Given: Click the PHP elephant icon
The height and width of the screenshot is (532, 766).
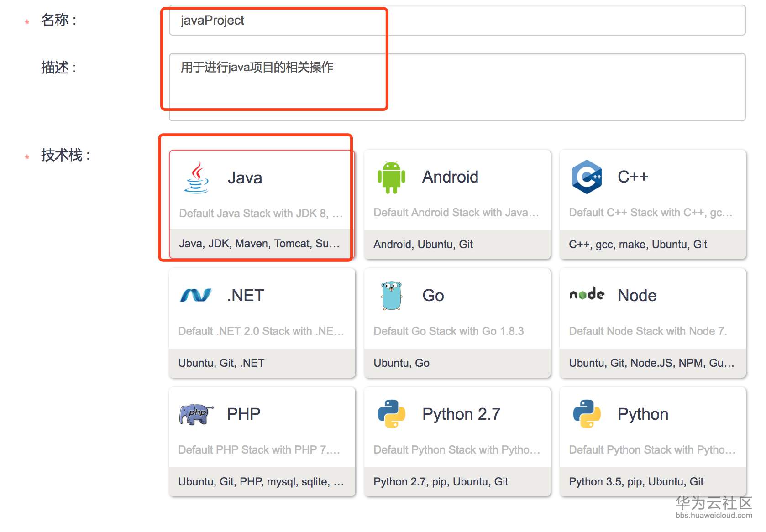Looking at the screenshot, I should point(196,414).
